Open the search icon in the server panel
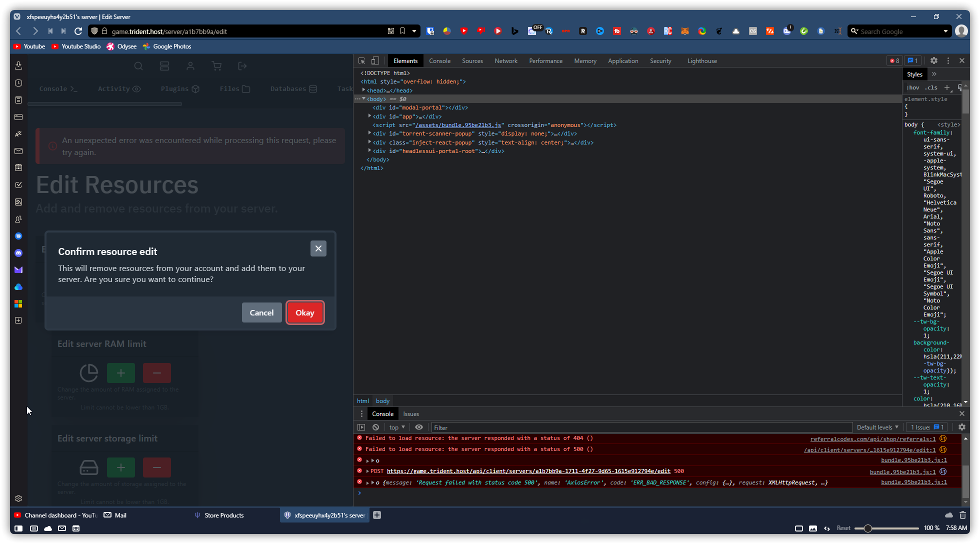Image resolution: width=980 pixels, height=544 pixels. 138,65
